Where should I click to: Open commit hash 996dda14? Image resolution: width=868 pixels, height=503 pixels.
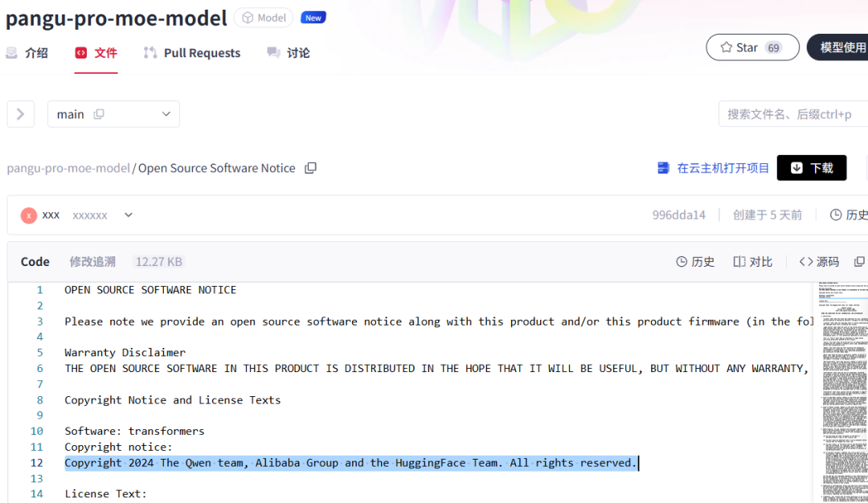678,215
